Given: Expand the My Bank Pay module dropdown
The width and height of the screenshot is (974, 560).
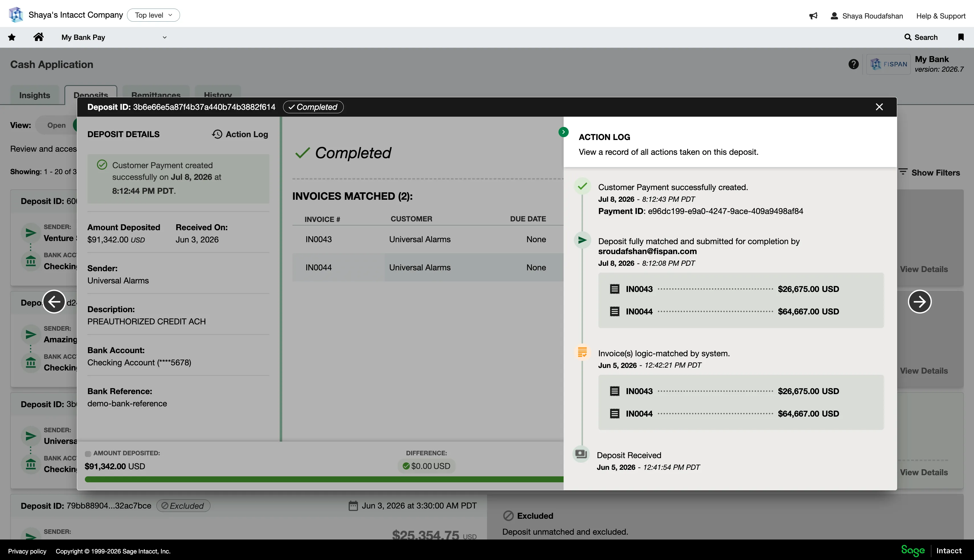Looking at the screenshot, I should pyautogui.click(x=114, y=37).
